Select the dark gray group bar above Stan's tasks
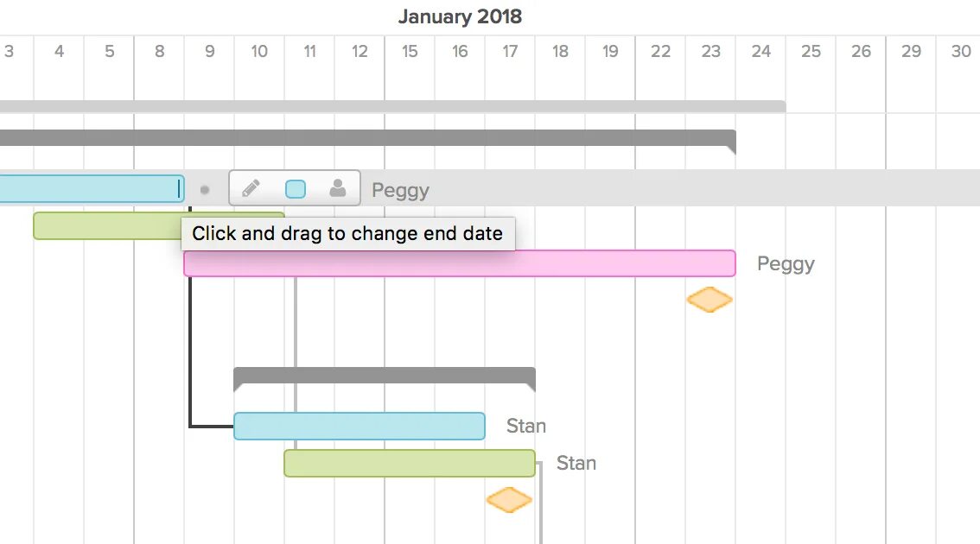Viewport: 980px width, 544px height. [384, 376]
